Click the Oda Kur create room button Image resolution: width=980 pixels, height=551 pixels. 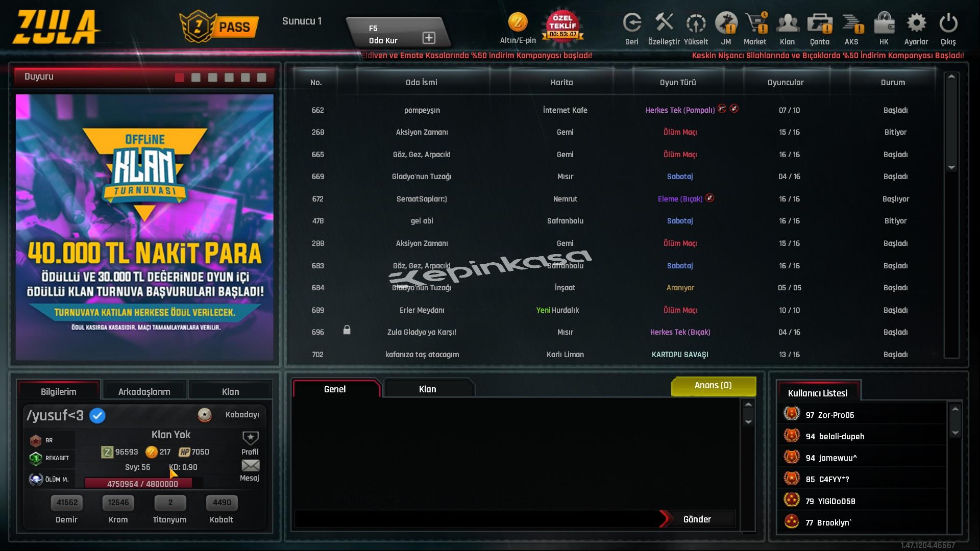(x=397, y=34)
